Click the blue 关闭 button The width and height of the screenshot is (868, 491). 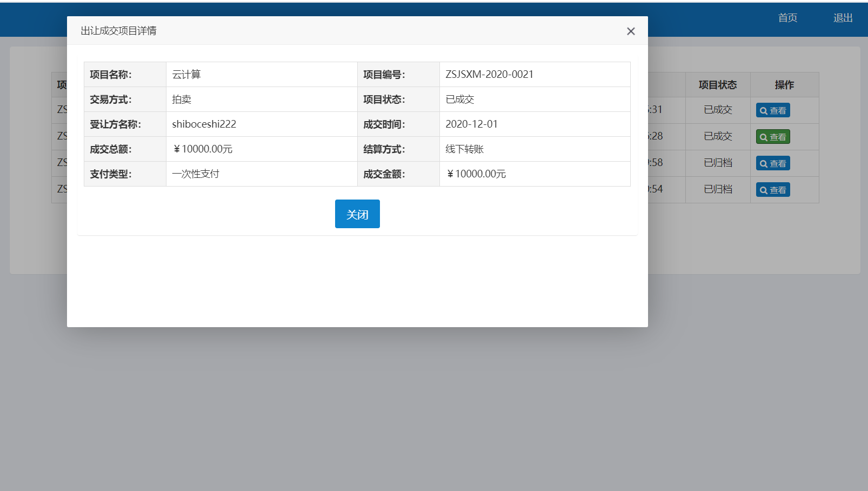pyautogui.click(x=357, y=214)
